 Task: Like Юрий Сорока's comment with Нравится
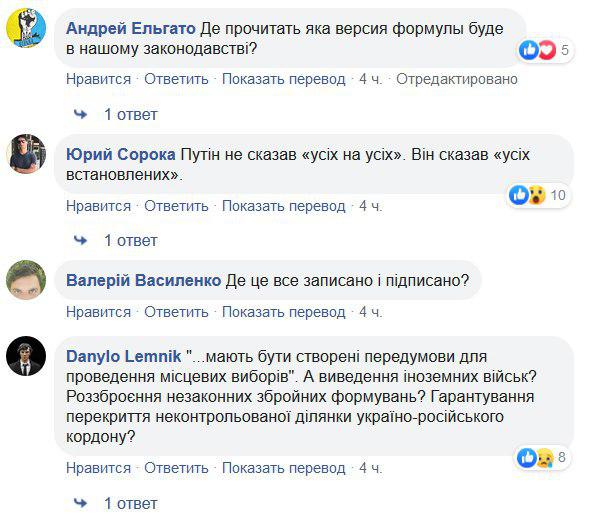point(99,206)
